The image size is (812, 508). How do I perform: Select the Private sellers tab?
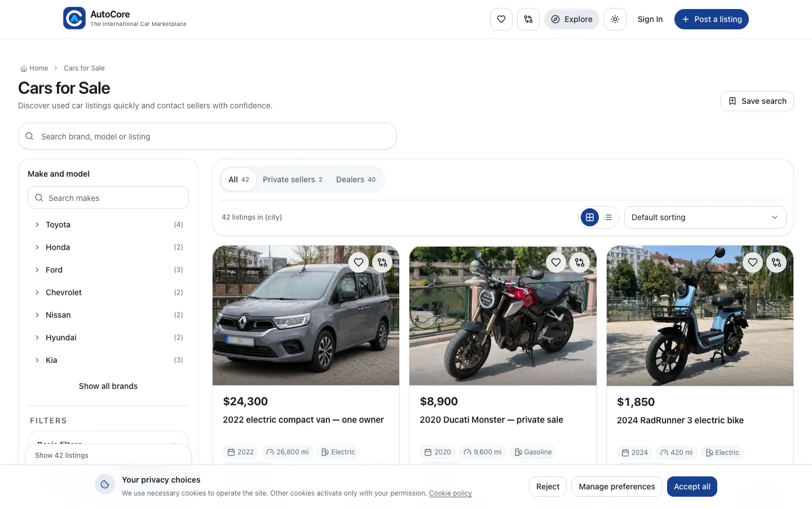pyautogui.click(x=293, y=179)
